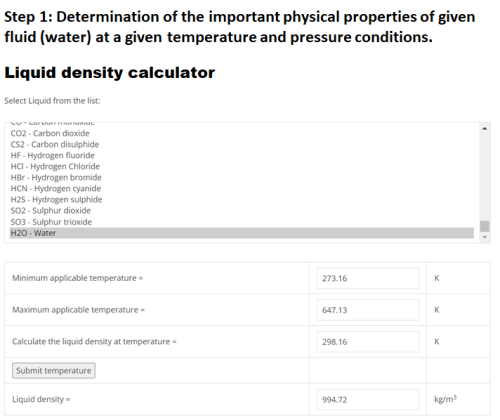Click the list scrollbar up arrow
Screen dimensions: 500x420
click(x=485, y=128)
